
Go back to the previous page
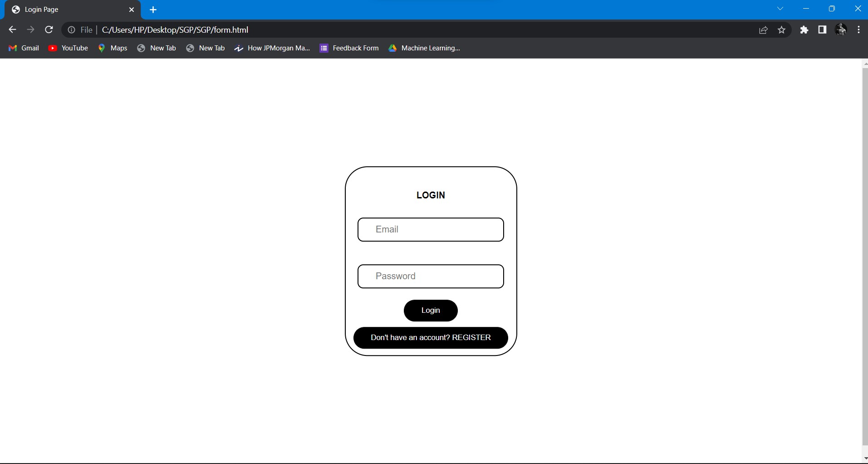(12, 30)
